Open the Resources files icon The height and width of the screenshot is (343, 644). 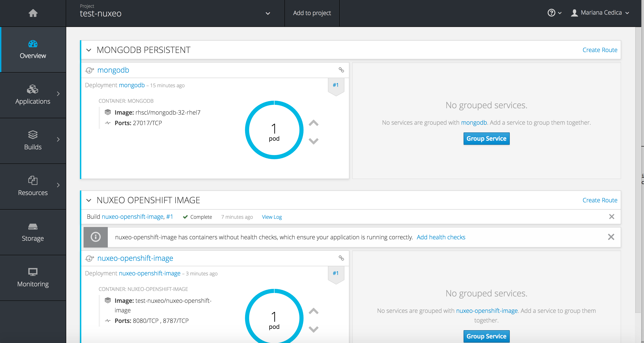tap(33, 180)
